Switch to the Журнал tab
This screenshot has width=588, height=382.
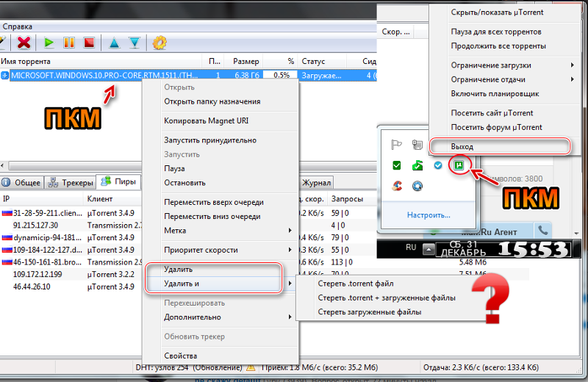[317, 183]
